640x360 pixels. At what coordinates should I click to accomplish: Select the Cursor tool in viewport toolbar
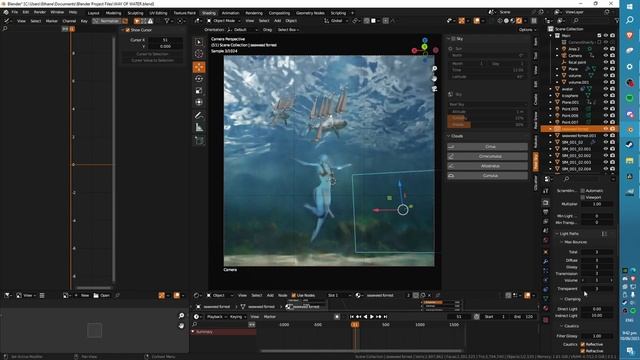point(199,53)
